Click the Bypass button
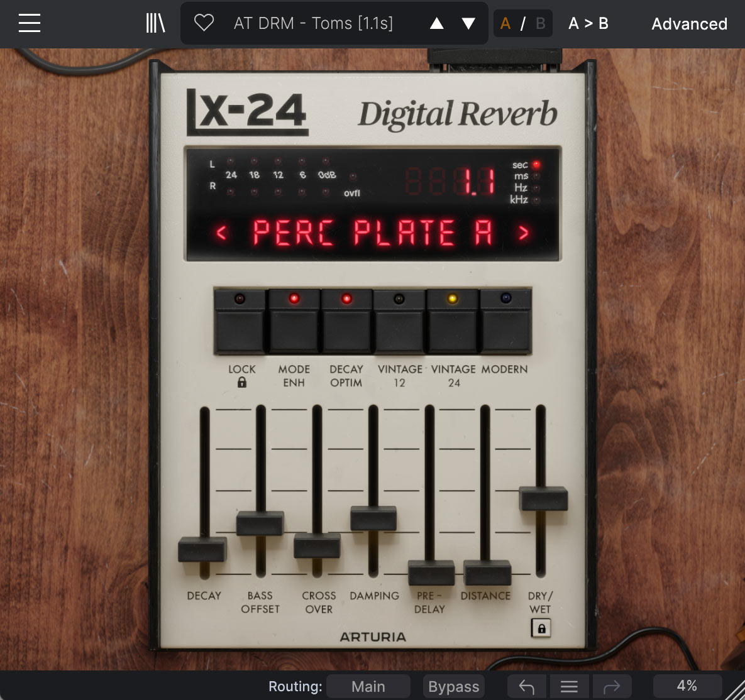 (x=453, y=686)
